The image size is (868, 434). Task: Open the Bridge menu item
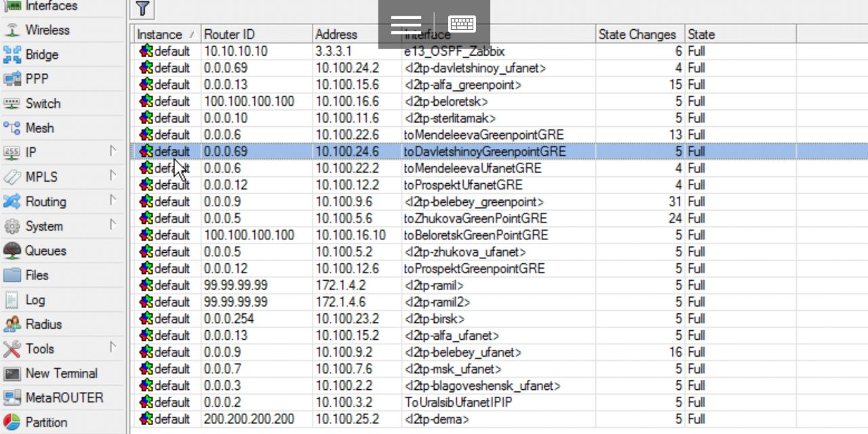pyautogui.click(x=63, y=54)
